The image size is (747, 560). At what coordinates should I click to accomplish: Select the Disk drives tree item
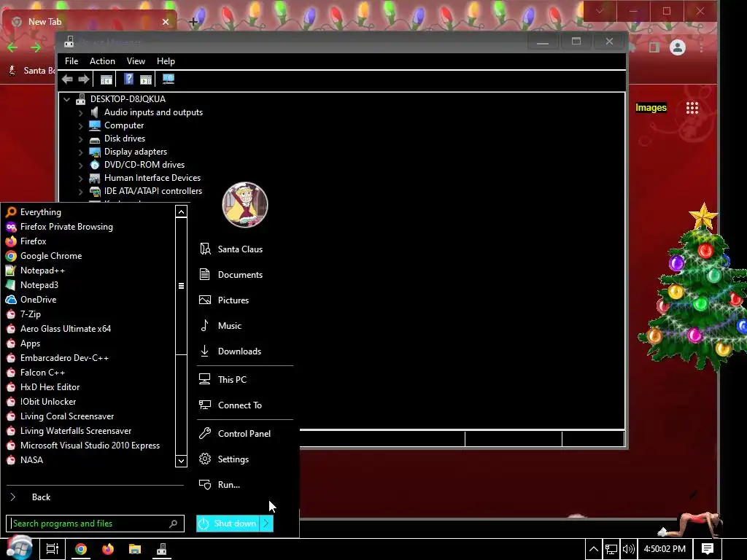[x=125, y=139]
